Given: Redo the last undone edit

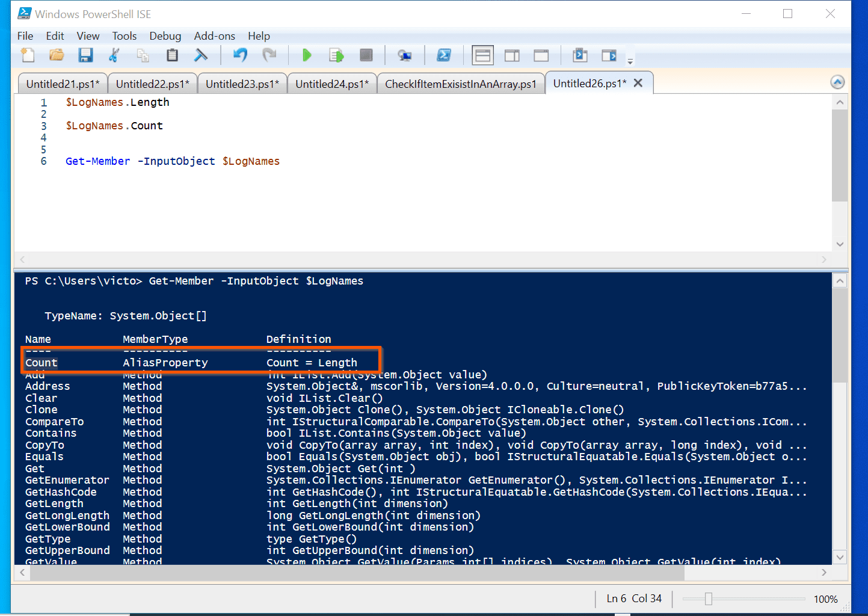Looking at the screenshot, I should click(269, 55).
